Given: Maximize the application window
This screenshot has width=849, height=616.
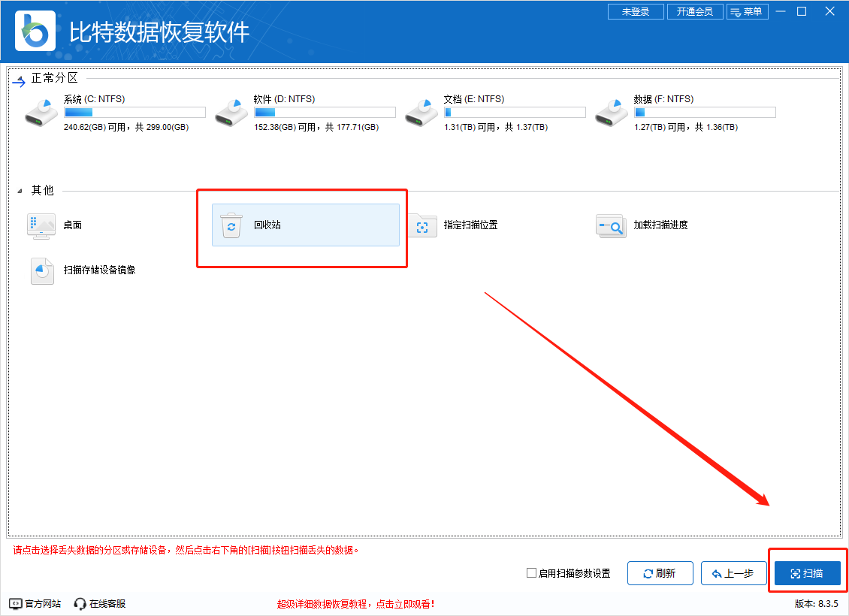Looking at the screenshot, I should (802, 11).
